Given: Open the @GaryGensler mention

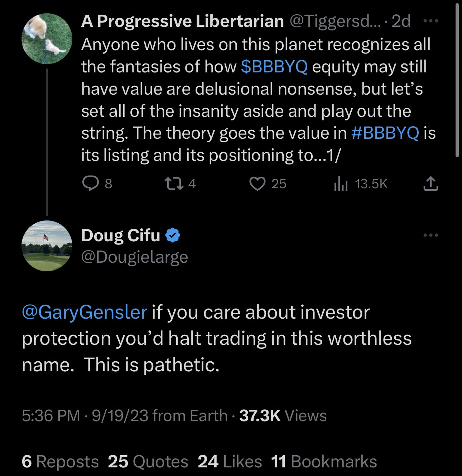Looking at the screenshot, I should point(85,312).
